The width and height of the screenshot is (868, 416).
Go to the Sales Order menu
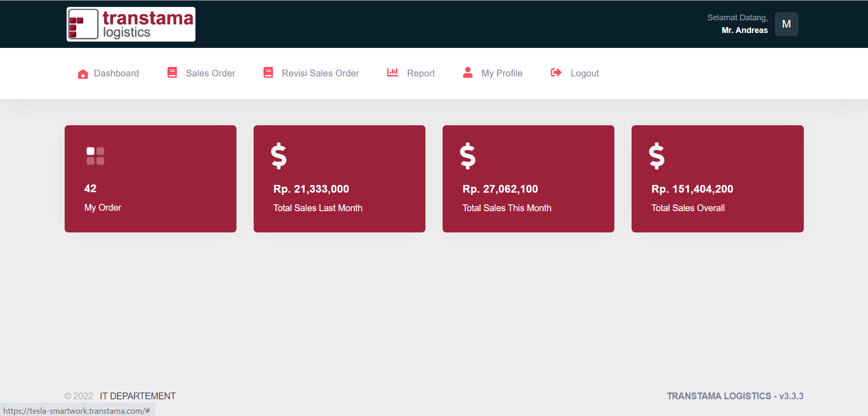(x=201, y=73)
